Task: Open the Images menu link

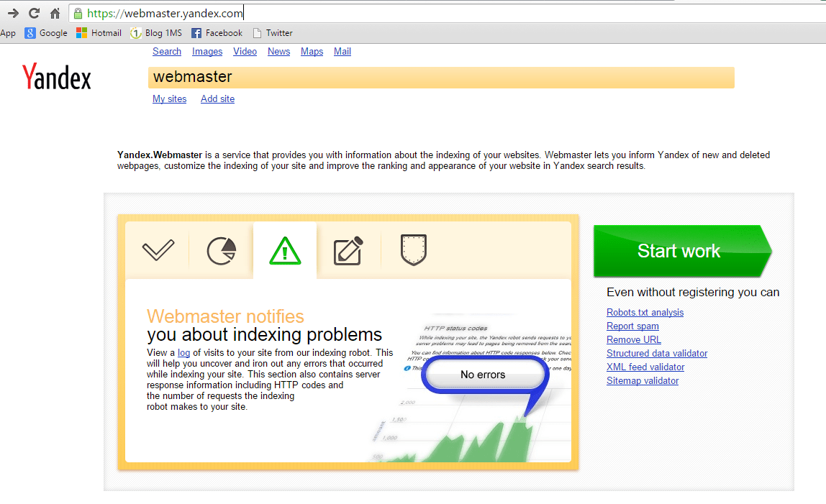Action: coord(207,52)
